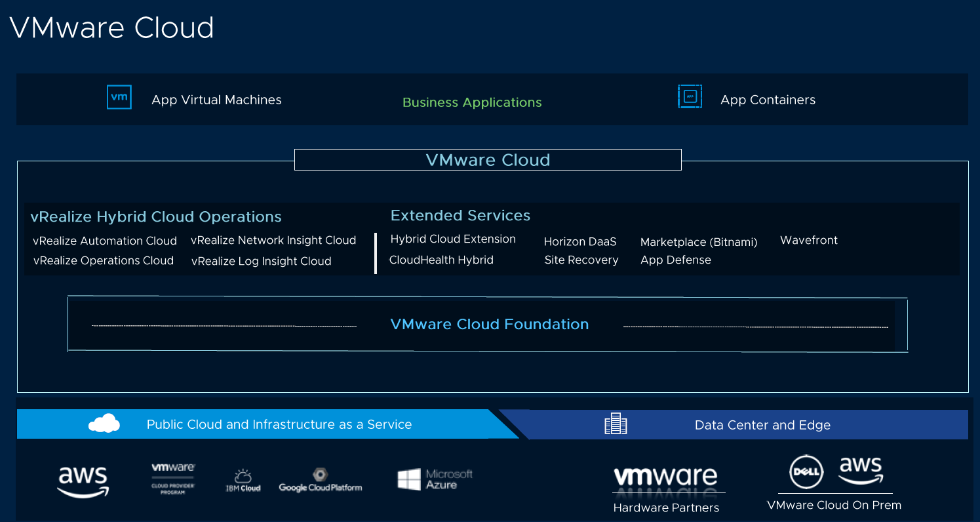Select the Data Center and Edge banner
Image resolution: width=980 pixels, height=522 pixels.
[734, 424]
